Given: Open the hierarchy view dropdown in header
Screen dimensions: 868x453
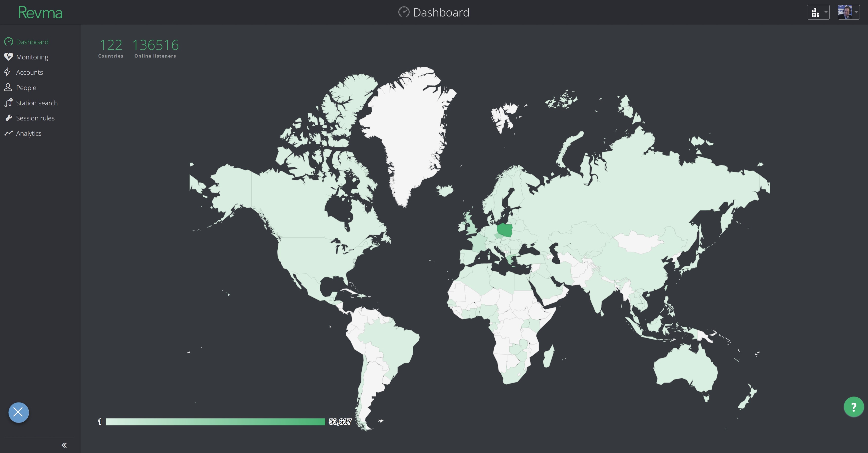Looking at the screenshot, I should click(818, 12).
